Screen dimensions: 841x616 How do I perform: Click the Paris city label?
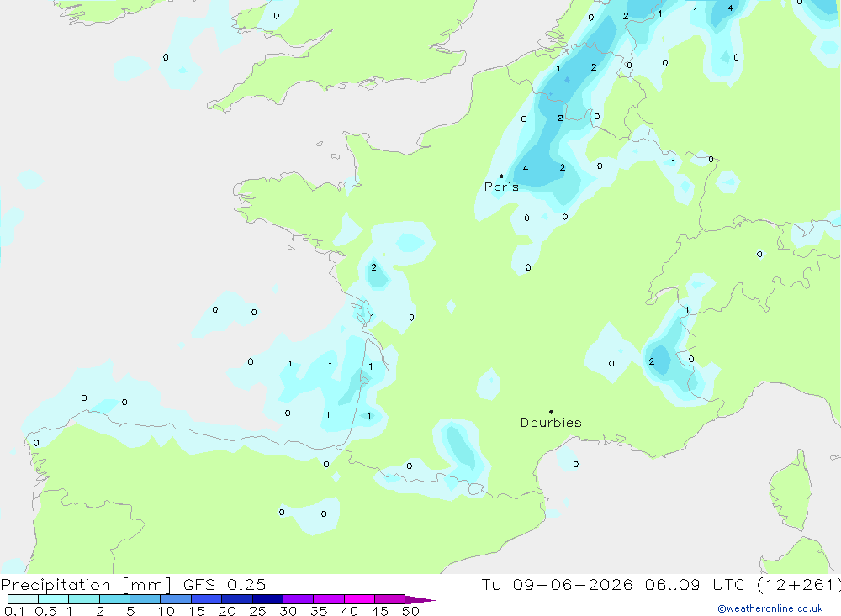[501, 187]
